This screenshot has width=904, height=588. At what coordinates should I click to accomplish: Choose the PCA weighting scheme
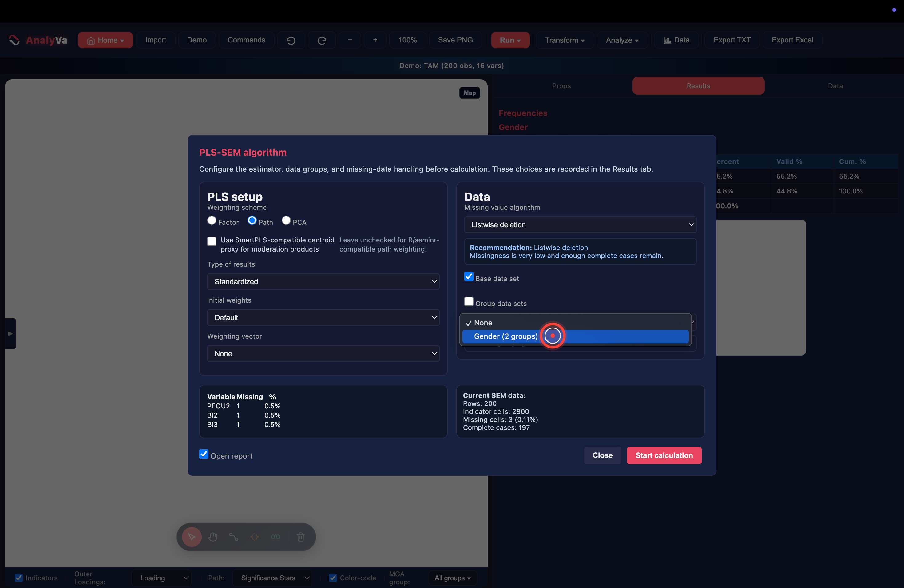click(x=286, y=220)
